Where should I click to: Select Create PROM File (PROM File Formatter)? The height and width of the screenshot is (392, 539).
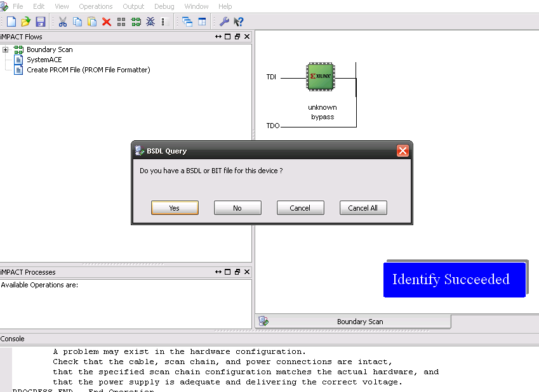coord(88,70)
